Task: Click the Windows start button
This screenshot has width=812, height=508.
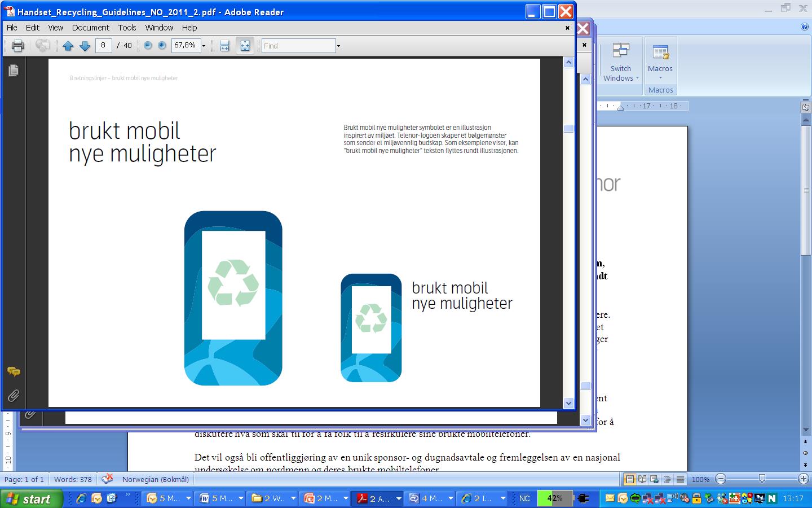Action: 30,499
